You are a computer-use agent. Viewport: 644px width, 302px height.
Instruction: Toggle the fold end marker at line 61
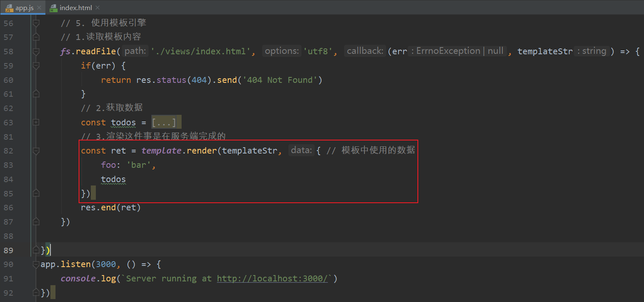pos(36,94)
